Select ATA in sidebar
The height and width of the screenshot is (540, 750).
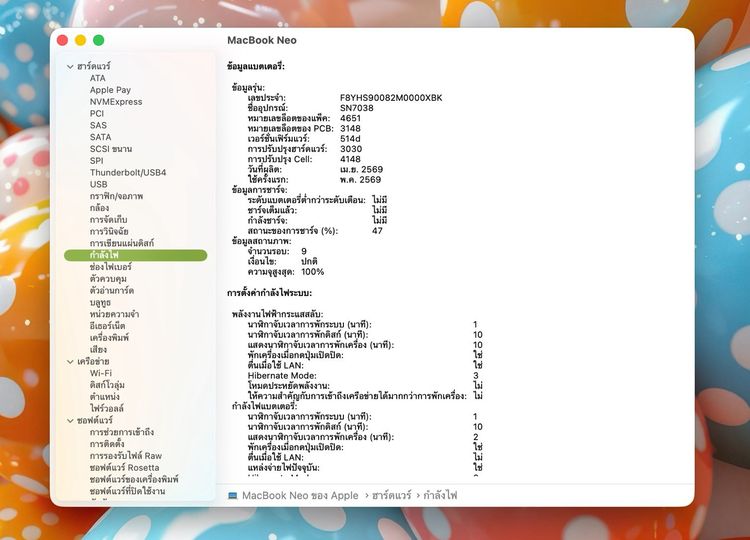(x=98, y=78)
